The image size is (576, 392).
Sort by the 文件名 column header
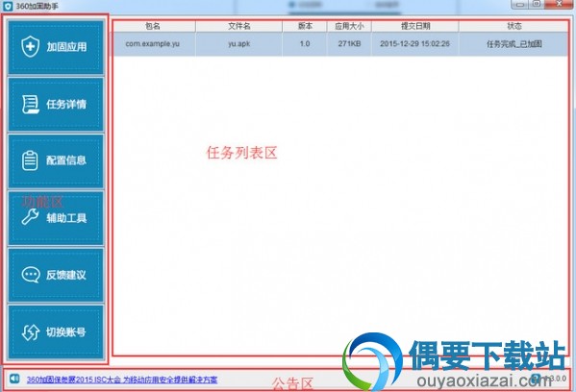[239, 26]
